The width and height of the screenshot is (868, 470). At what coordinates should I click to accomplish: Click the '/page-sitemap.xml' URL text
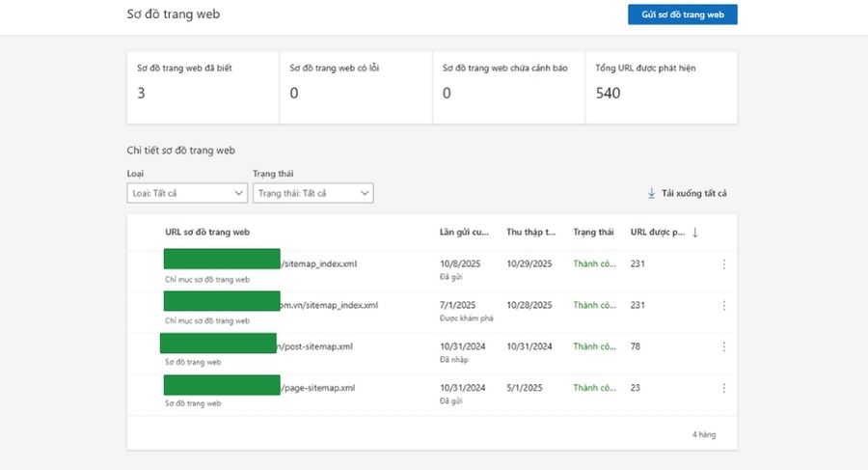(317, 388)
